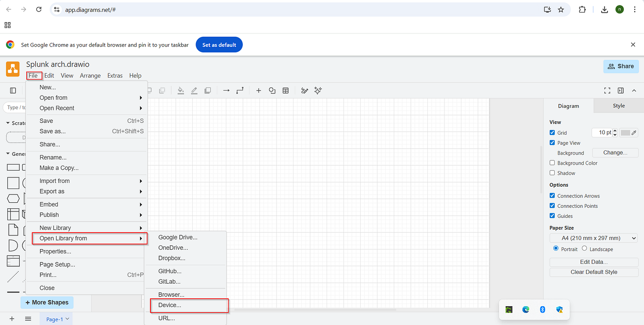Toggle the Connection Points checkbox
Screen dimensions: 644x325
552,205
